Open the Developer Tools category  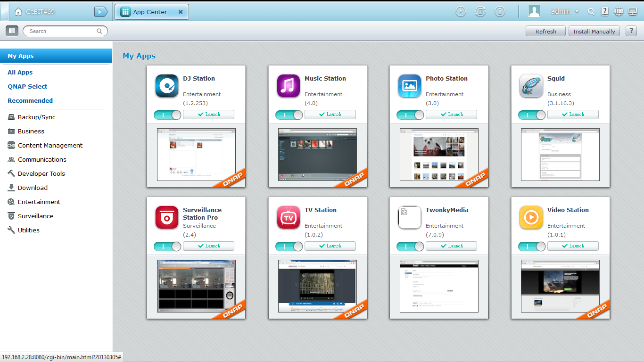pyautogui.click(x=36, y=173)
